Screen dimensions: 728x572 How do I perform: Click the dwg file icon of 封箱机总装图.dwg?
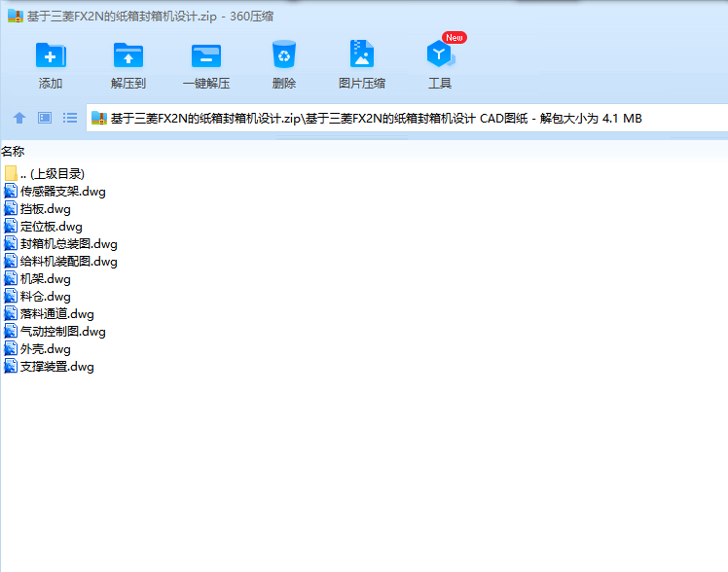click(11, 243)
